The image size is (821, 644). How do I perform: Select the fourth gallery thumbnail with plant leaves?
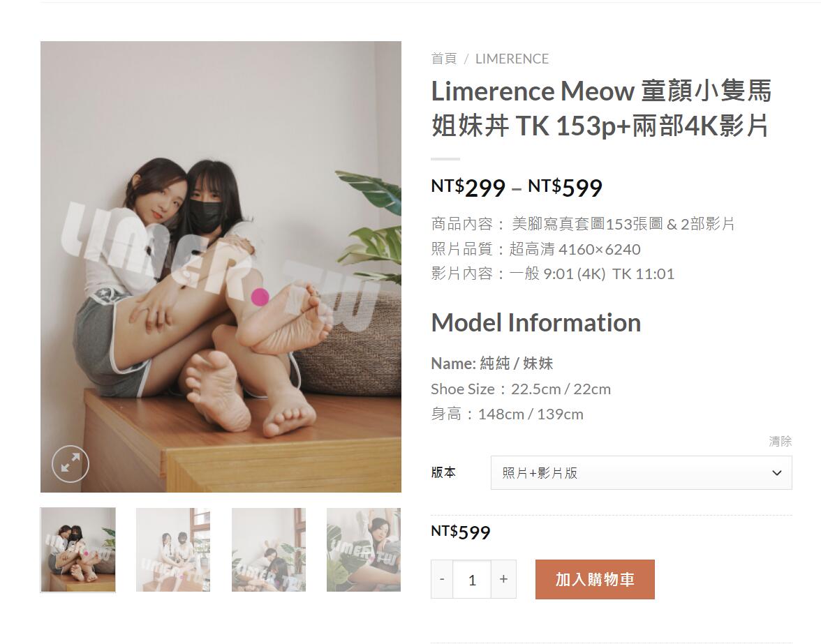(x=364, y=550)
